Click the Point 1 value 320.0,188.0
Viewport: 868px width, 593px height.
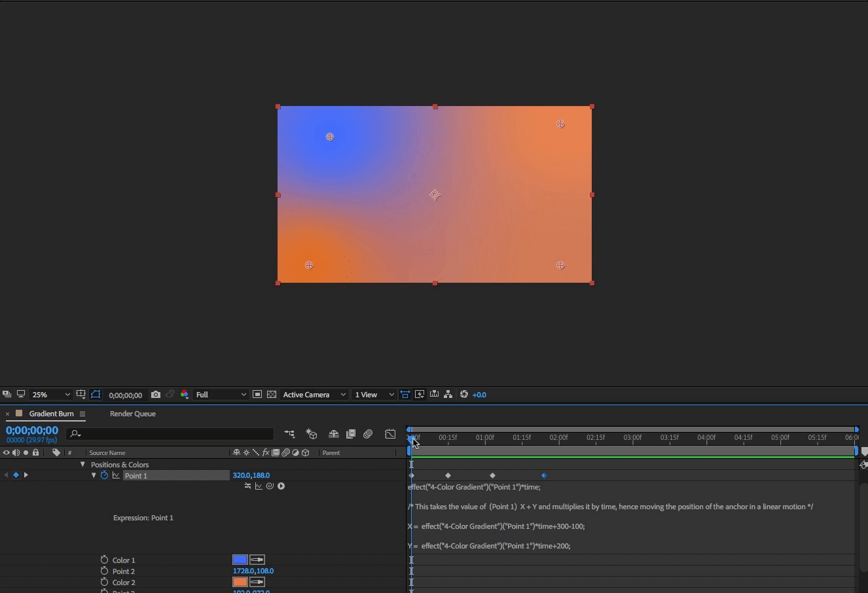pyautogui.click(x=251, y=475)
